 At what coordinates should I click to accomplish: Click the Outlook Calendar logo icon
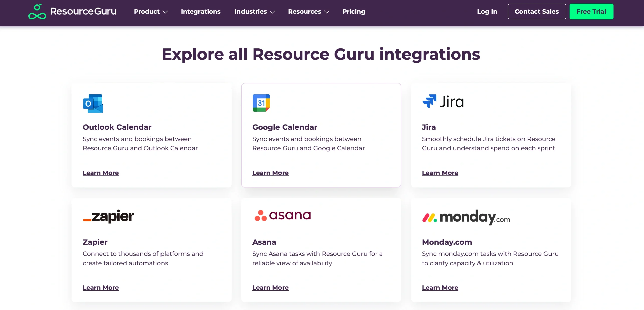pyautogui.click(x=93, y=104)
